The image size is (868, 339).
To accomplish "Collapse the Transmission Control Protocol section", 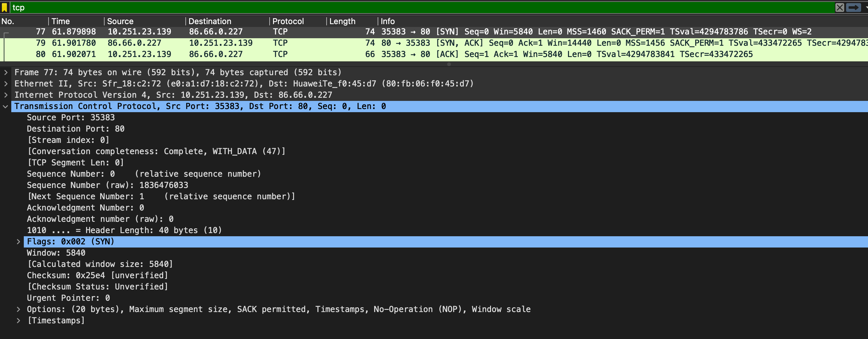I will click(6, 106).
